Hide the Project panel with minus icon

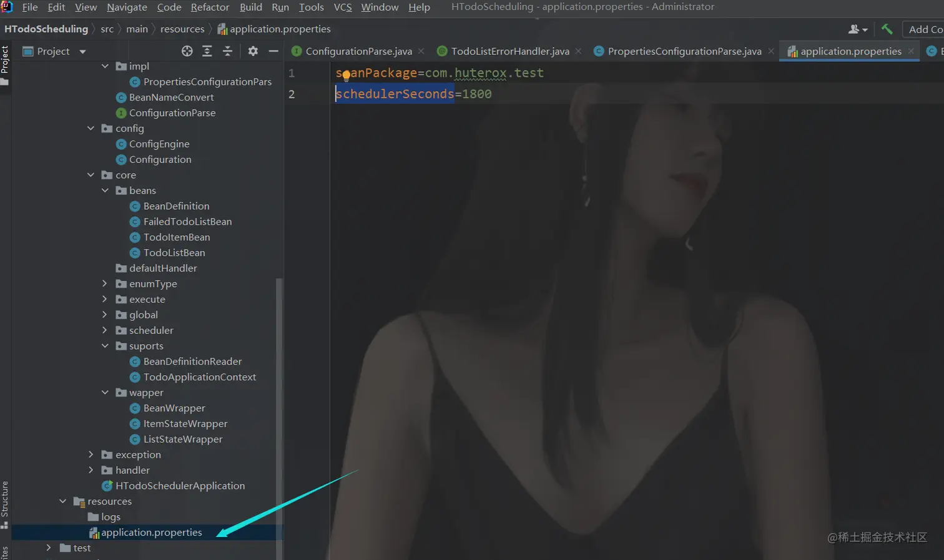[273, 51]
